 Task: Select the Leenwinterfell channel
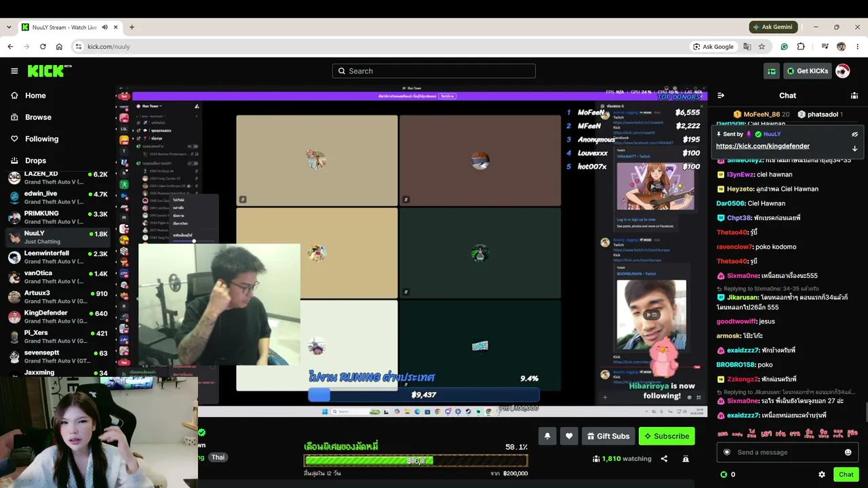[x=58, y=258]
